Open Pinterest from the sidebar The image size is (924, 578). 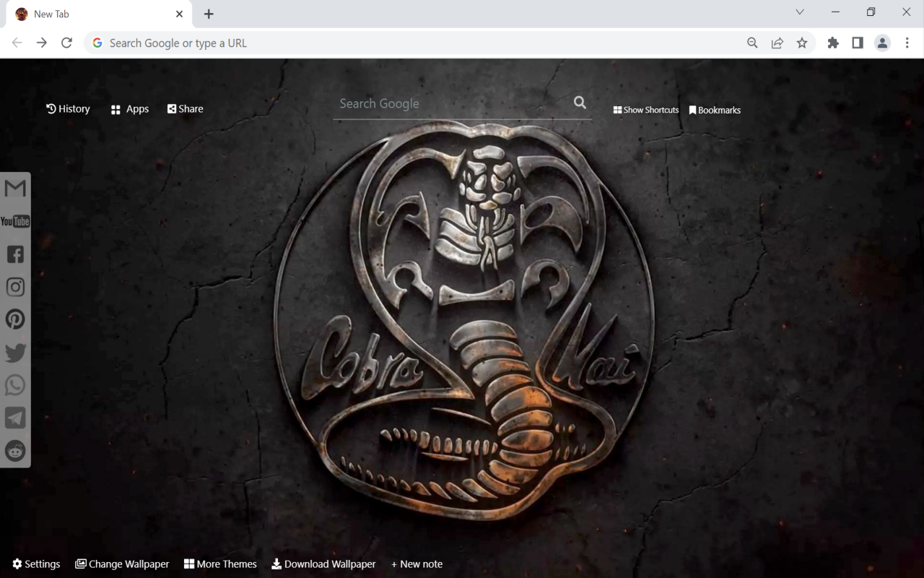pos(15,319)
